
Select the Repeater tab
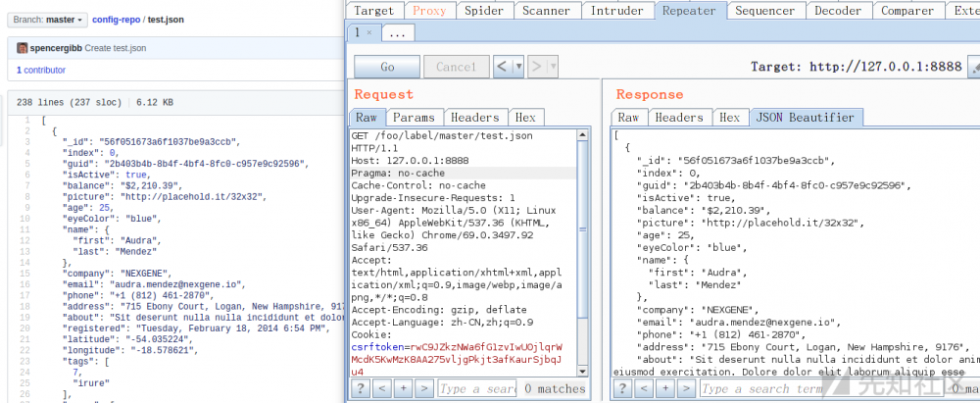pyautogui.click(x=689, y=10)
